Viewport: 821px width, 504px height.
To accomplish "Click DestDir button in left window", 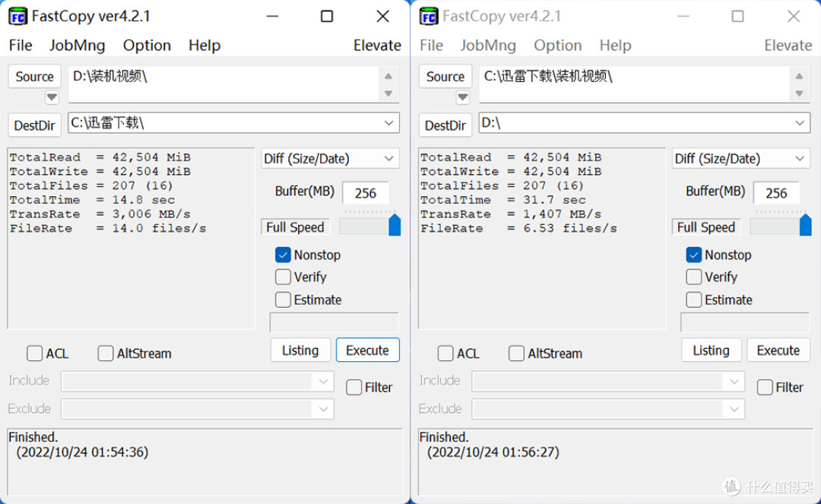I will click(x=34, y=125).
